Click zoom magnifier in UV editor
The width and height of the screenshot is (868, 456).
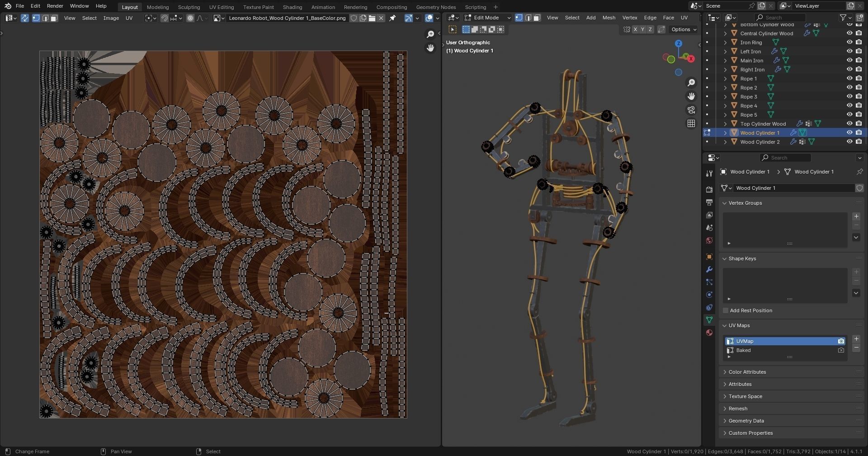point(431,34)
